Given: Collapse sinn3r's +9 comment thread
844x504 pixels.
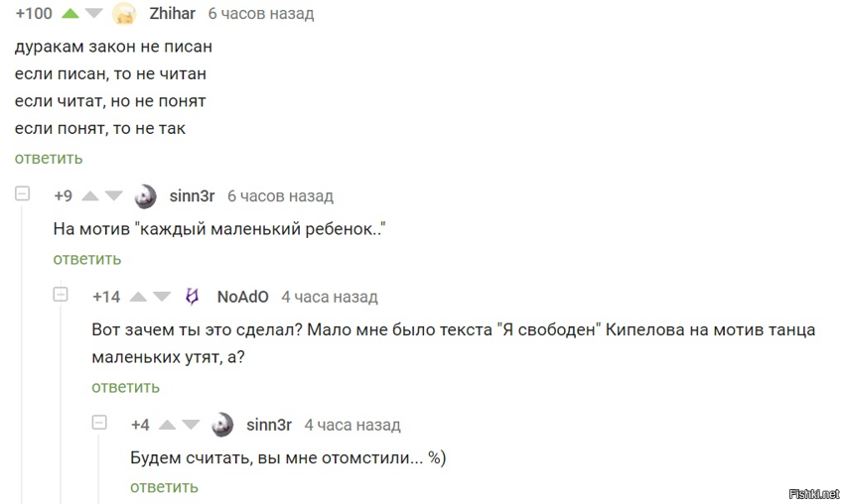Looking at the screenshot, I should click(x=22, y=193).
